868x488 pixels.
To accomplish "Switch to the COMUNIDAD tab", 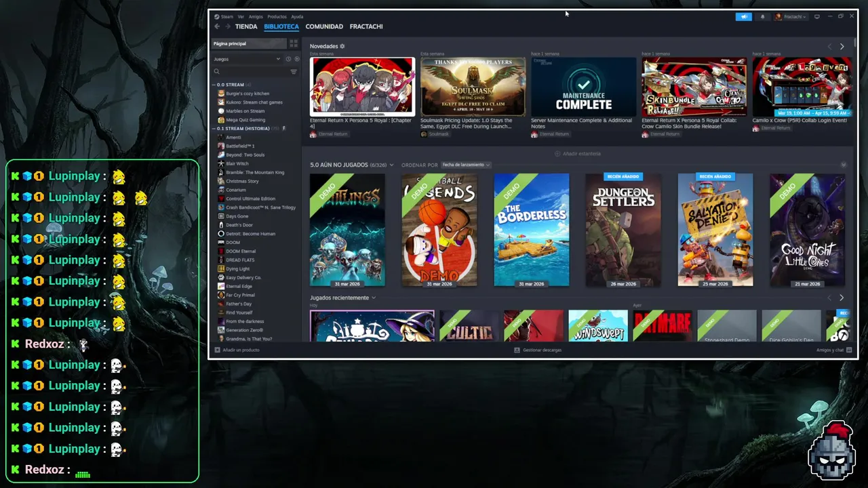I will click(324, 26).
